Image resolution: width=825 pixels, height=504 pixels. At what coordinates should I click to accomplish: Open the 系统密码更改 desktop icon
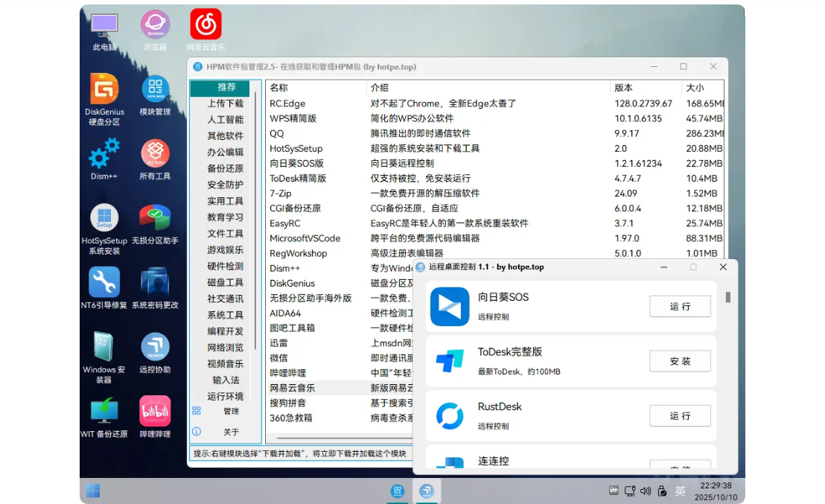(x=155, y=288)
